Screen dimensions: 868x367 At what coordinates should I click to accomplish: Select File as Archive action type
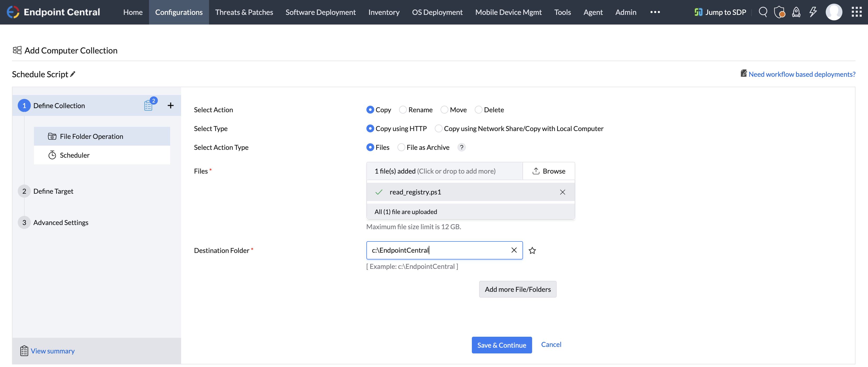coord(401,147)
